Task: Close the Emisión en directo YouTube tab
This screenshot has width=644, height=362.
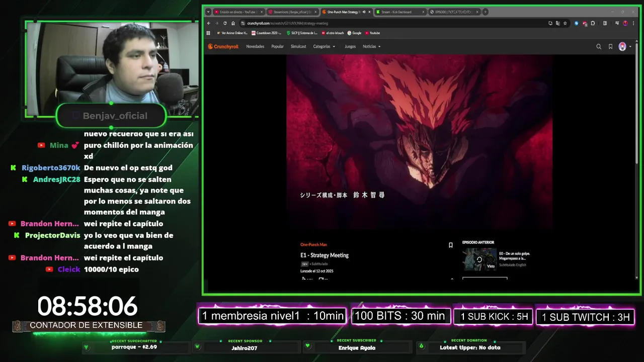Action: pyautogui.click(x=262, y=12)
